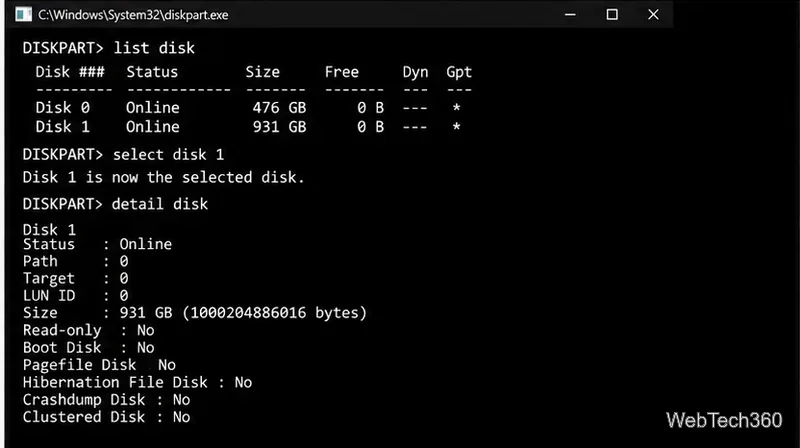The image size is (800, 448).
Task: Click the Hibernation File Disk line
Action: coord(137,383)
